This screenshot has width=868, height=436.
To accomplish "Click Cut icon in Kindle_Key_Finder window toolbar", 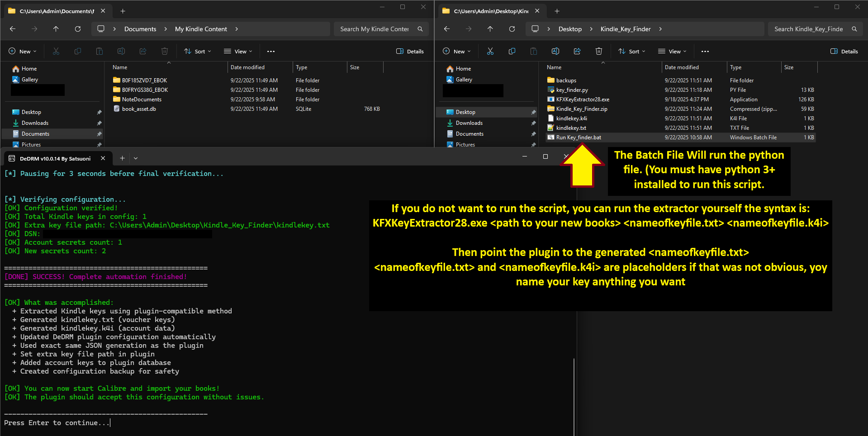I will click(490, 52).
